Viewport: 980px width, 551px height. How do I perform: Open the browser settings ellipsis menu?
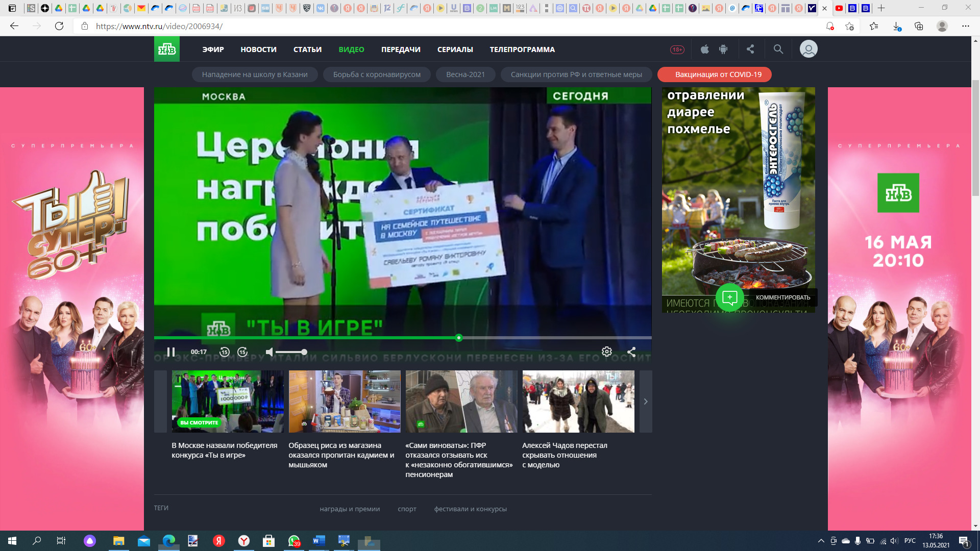[965, 26]
